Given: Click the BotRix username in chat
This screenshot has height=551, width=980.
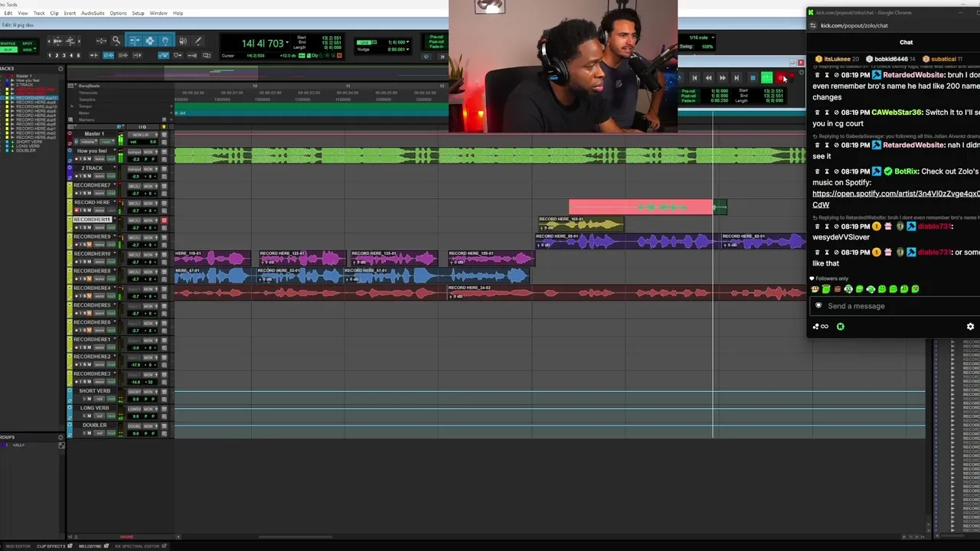Looking at the screenshot, I should point(906,171).
